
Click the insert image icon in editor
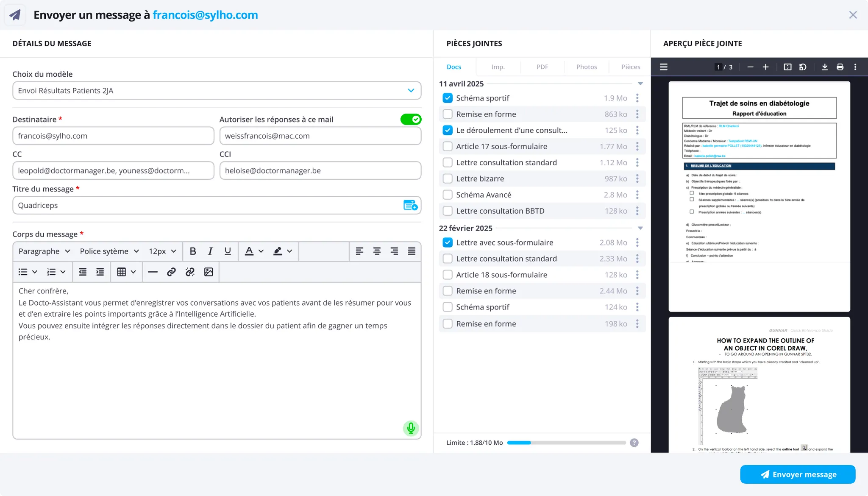209,272
